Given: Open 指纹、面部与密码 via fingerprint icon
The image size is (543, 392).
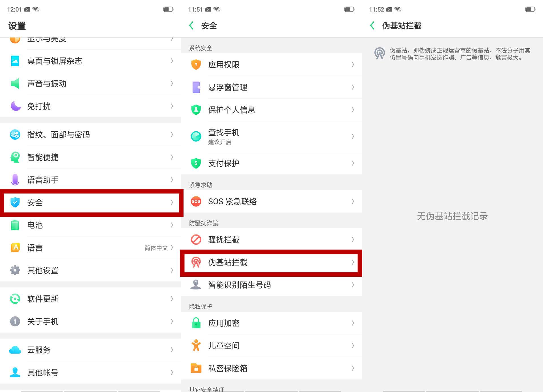Looking at the screenshot, I should 15,135.
